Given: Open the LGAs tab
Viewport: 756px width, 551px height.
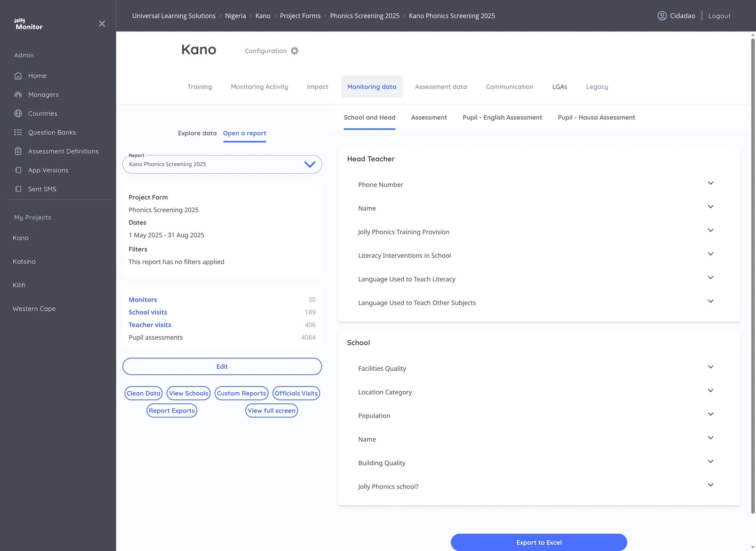Looking at the screenshot, I should (x=560, y=87).
